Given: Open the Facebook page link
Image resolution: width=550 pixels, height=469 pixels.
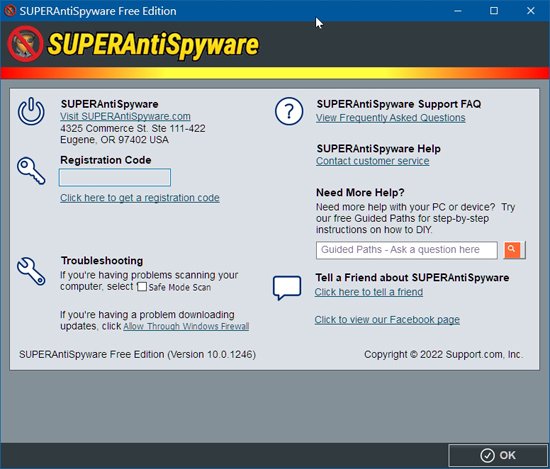Looking at the screenshot, I should pos(387,320).
